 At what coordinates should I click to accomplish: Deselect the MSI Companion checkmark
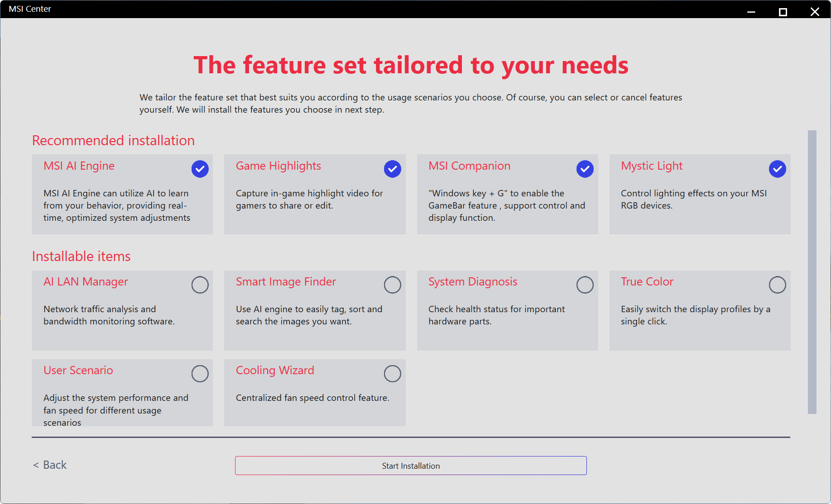[585, 169]
